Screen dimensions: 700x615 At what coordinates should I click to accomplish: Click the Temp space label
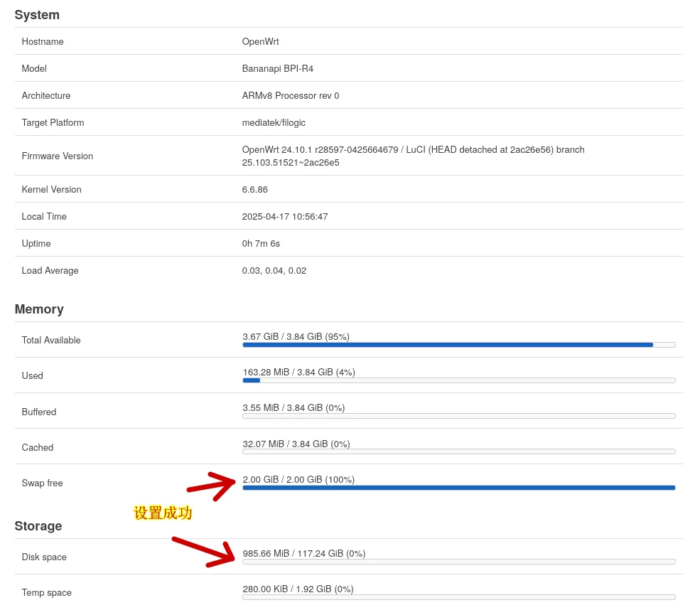pos(46,593)
